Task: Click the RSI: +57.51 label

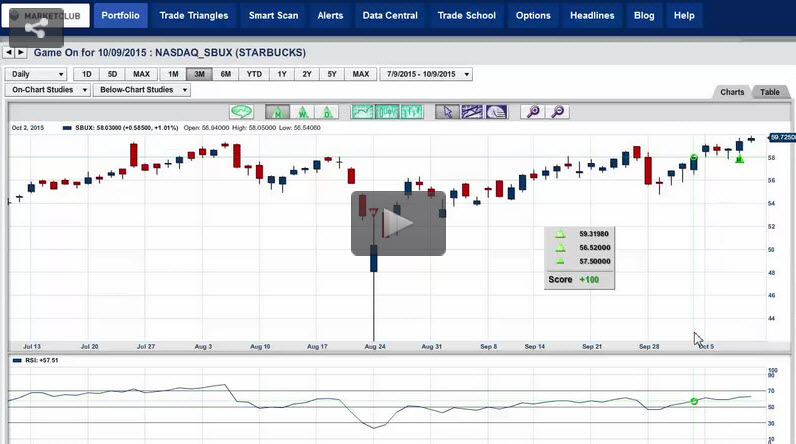Action: click(x=42, y=360)
